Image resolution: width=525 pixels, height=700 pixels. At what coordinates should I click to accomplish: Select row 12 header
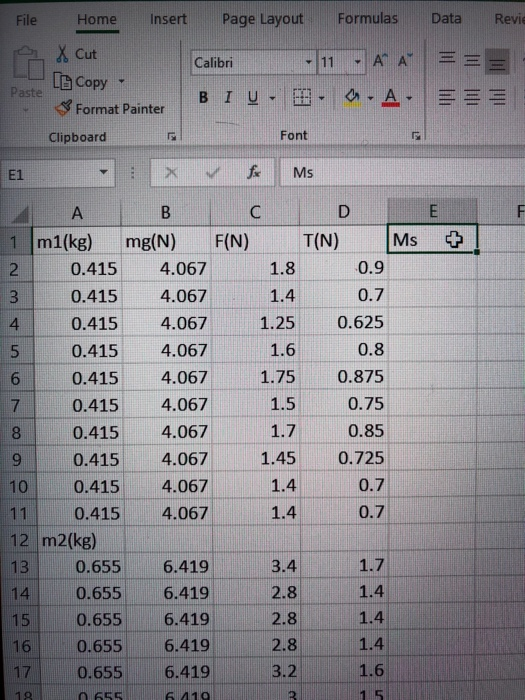[x=20, y=541]
